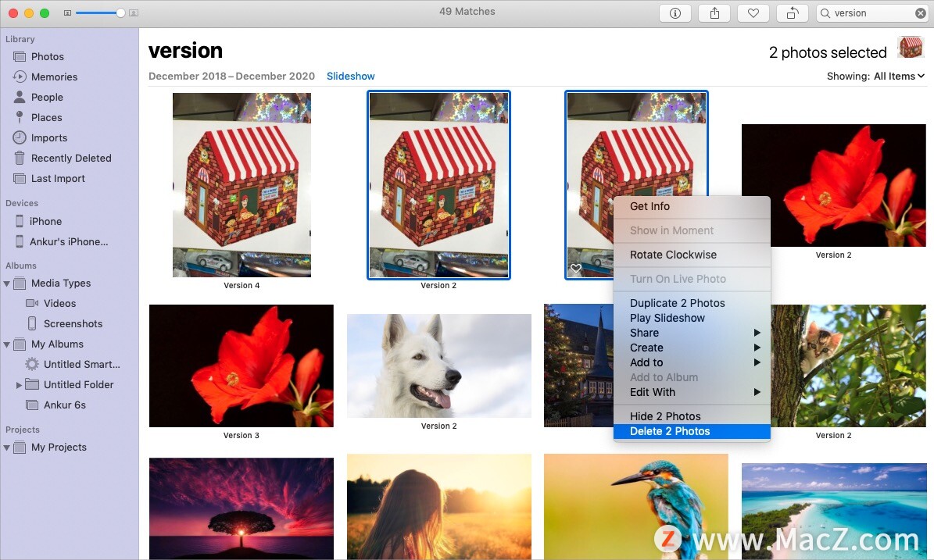Screen dimensions: 934x560
Task: Open the Edit With submenu
Action: point(692,392)
